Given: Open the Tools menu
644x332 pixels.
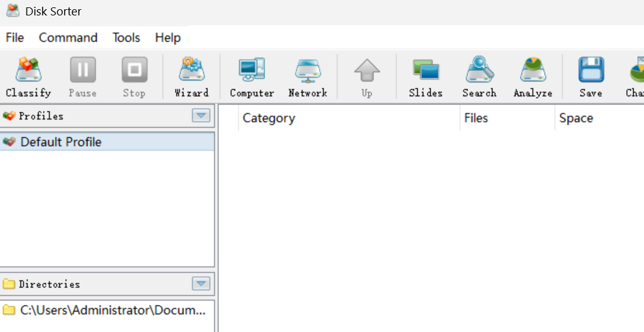Looking at the screenshot, I should (126, 38).
